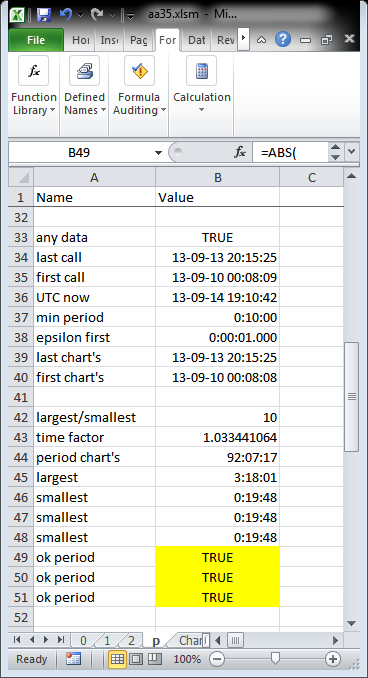This screenshot has height=678, width=368.
Task: Switch to Page Break Preview view
Action: point(154,659)
